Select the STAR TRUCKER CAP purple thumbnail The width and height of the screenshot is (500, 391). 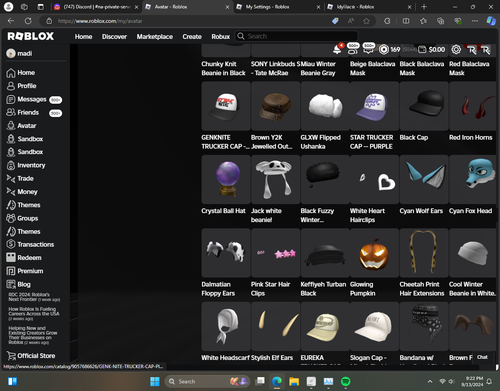tap(374, 106)
